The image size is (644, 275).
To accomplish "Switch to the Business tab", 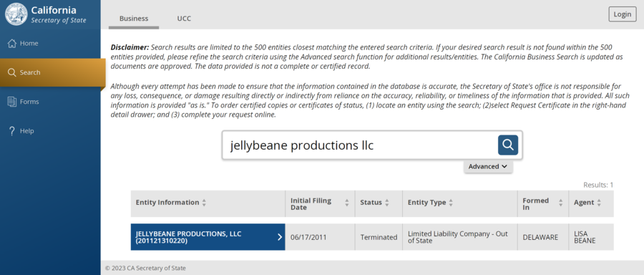I will [x=134, y=19].
